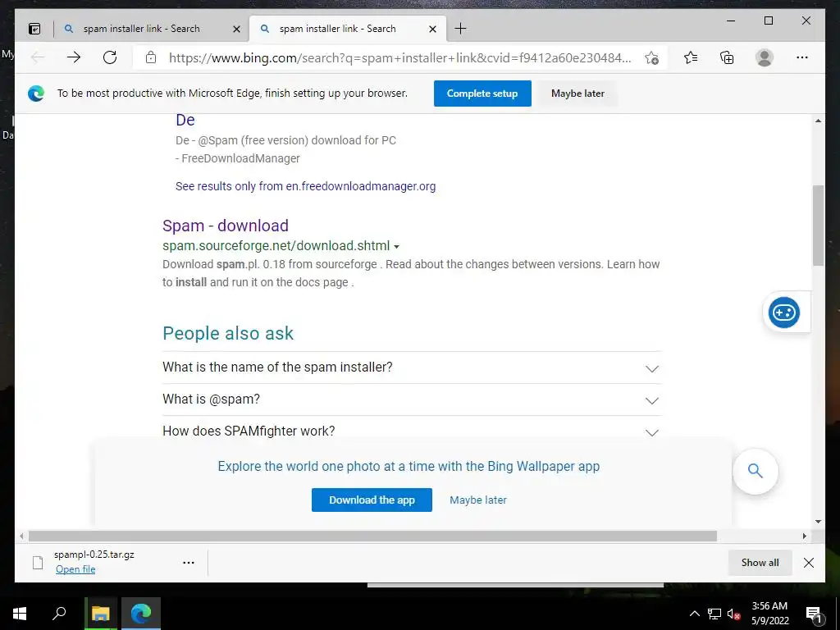840x630 pixels.
Task: Add this page to favorites star
Action: [x=651, y=58]
